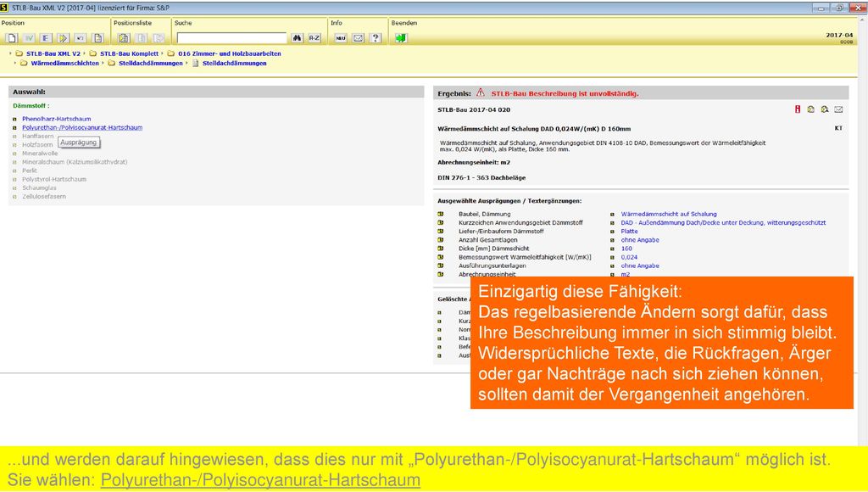
Task: Click disabled option 'Mineralwolle'
Action: [x=40, y=154]
